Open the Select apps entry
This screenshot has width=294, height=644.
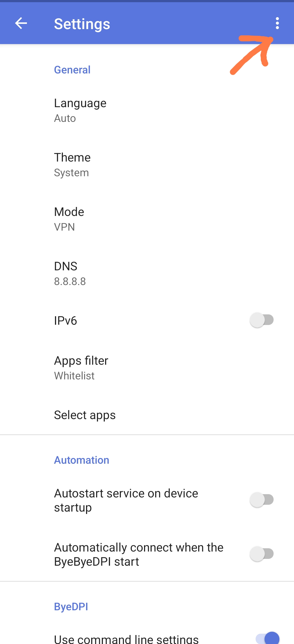85,415
